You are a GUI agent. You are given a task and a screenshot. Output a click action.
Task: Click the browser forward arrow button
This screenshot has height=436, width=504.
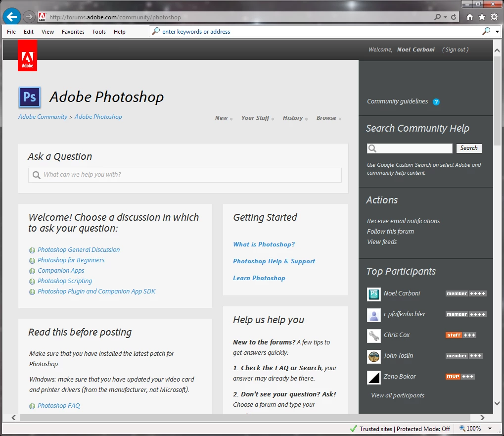(29, 17)
